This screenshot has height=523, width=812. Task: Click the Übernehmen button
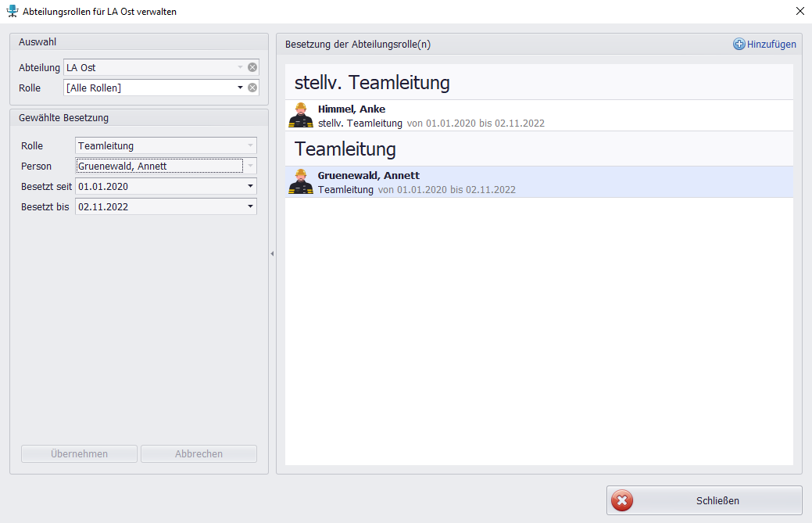click(x=79, y=454)
